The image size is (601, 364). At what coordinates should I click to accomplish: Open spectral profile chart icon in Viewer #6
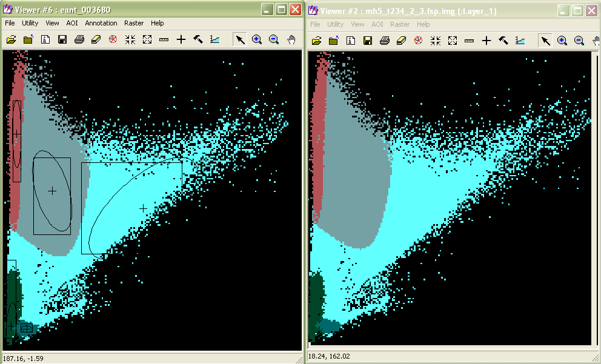[214, 39]
